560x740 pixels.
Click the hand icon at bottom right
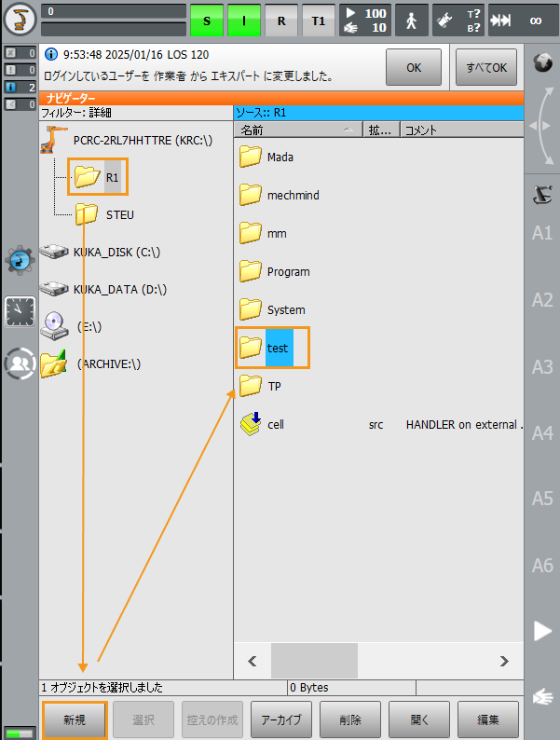tap(542, 697)
